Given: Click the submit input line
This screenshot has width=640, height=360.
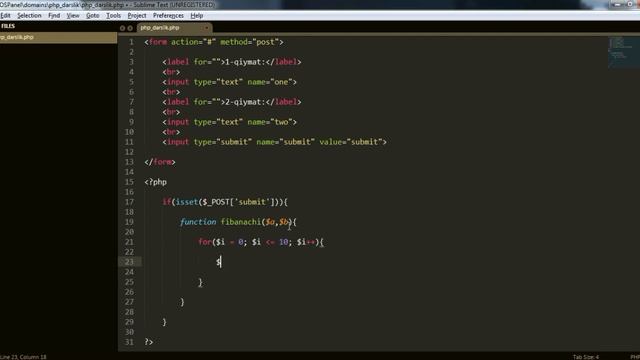Looking at the screenshot, I should coord(274,142).
